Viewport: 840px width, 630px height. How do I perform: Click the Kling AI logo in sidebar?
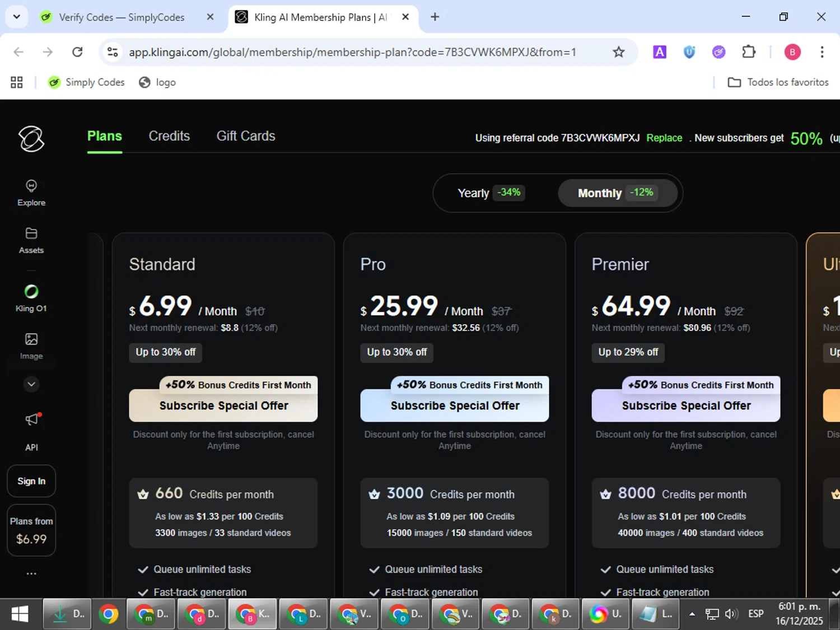pos(31,138)
